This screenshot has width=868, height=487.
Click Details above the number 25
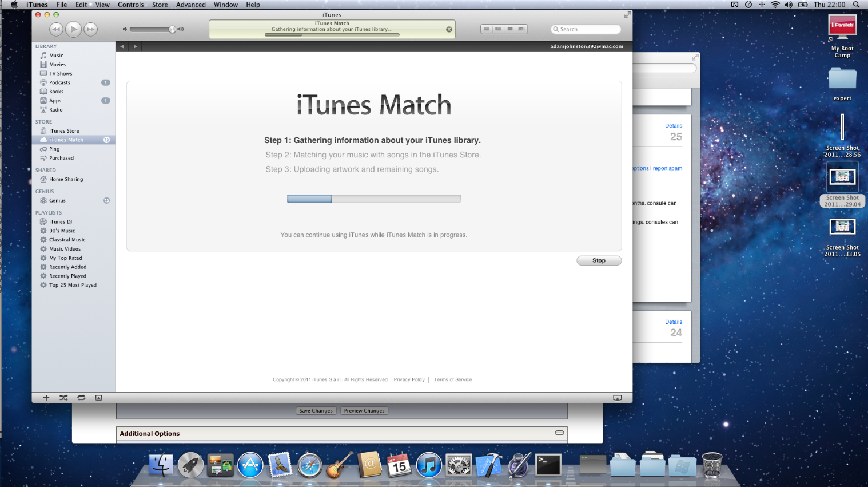[674, 126]
